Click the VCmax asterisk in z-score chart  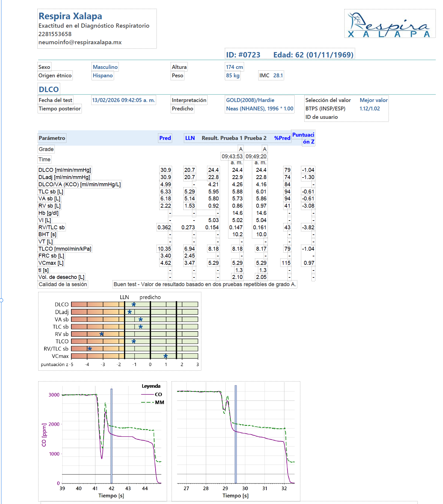coord(166,356)
